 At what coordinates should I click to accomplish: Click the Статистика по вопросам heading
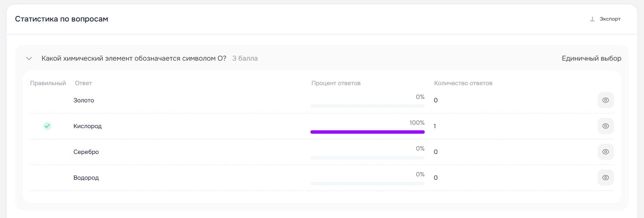[x=61, y=19]
